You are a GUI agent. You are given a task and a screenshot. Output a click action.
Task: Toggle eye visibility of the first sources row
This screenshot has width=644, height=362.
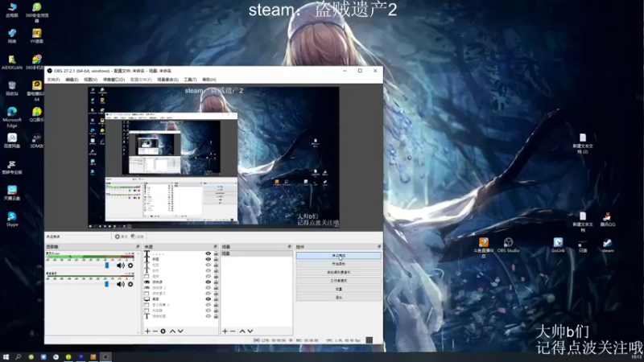point(208,254)
